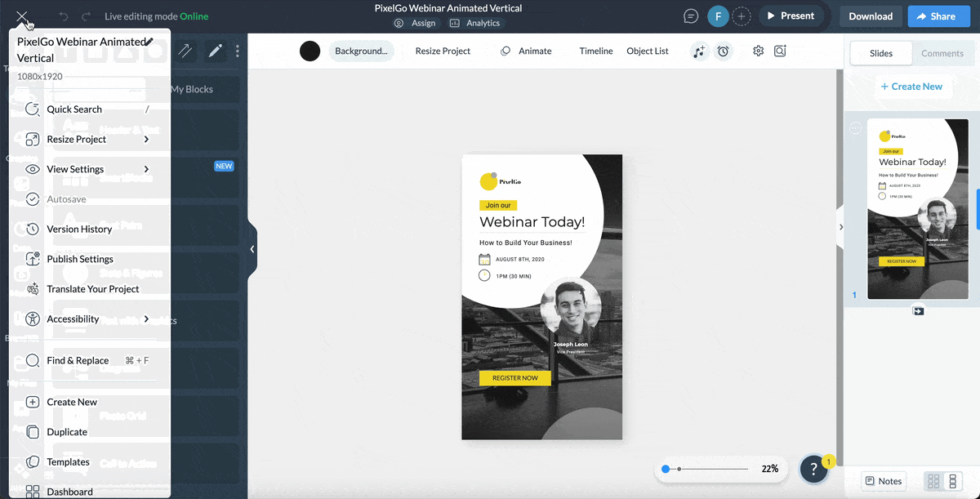980x499 pixels.
Task: Choose Duplicate from the menu
Action: point(67,432)
